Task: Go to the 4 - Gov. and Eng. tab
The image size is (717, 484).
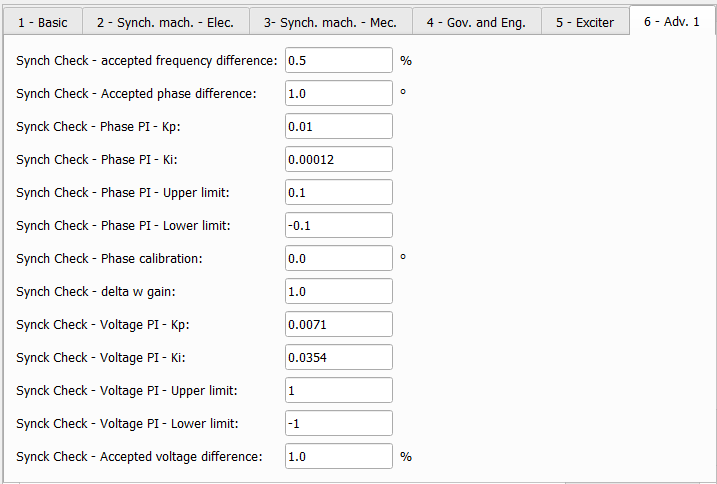Action: point(476,22)
